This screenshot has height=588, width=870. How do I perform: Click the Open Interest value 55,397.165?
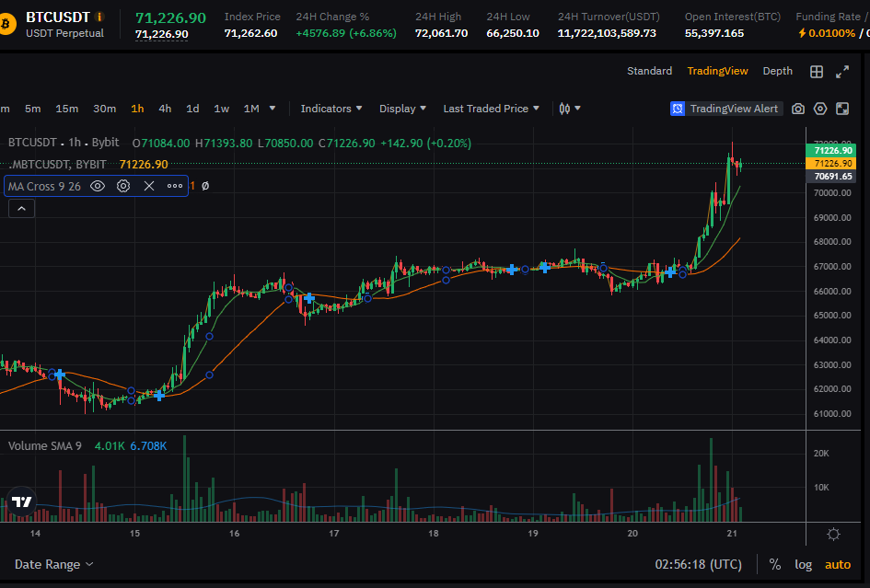pyautogui.click(x=714, y=33)
